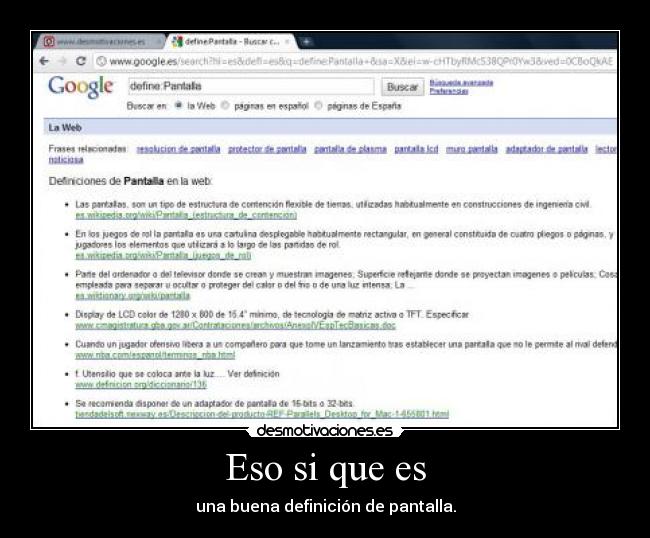Open wikipedia Pantalla estructura de contencion link
Image resolution: width=650 pixels, height=538 pixels.
point(186,215)
